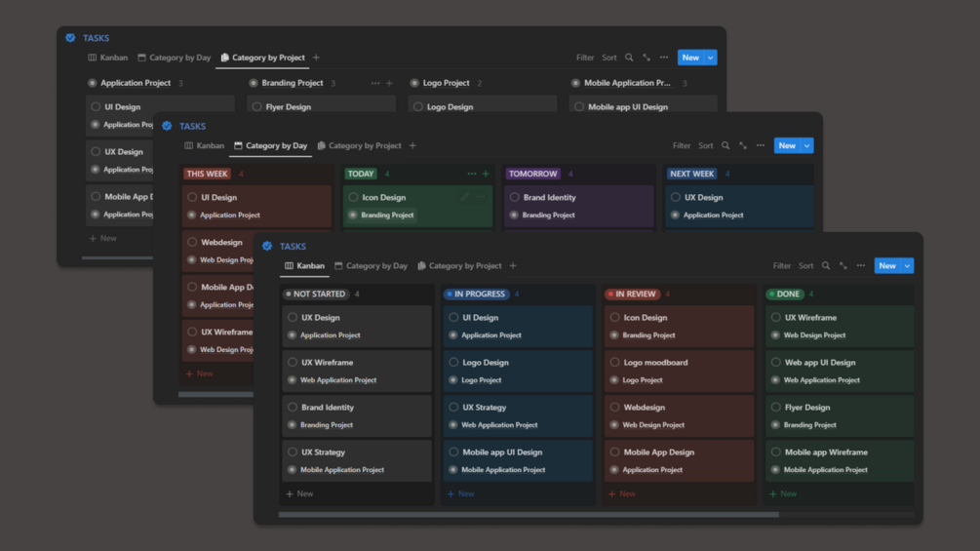Click TASKS checkmark icon in back window
The height and width of the screenshot is (551, 980).
pos(70,37)
